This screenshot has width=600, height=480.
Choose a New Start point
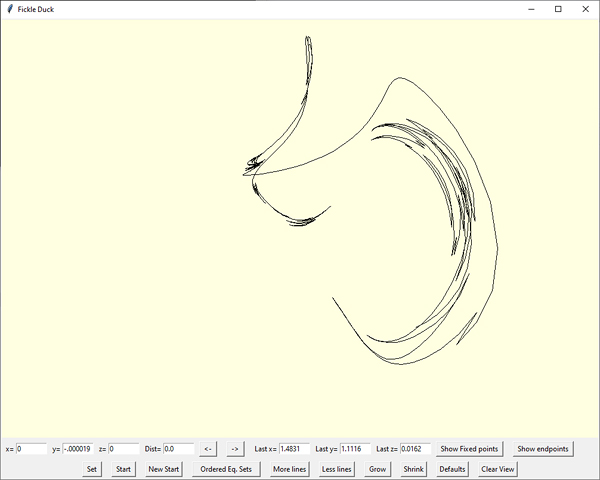point(164,469)
